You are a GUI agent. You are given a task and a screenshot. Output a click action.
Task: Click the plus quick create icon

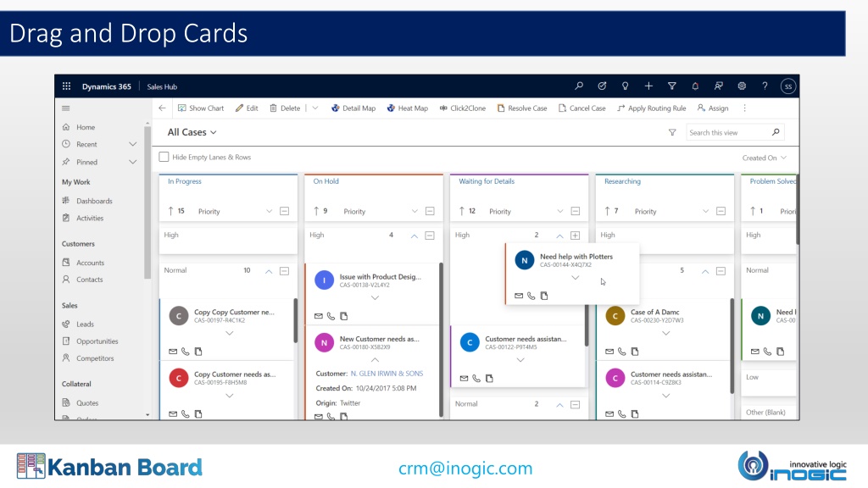click(x=648, y=86)
